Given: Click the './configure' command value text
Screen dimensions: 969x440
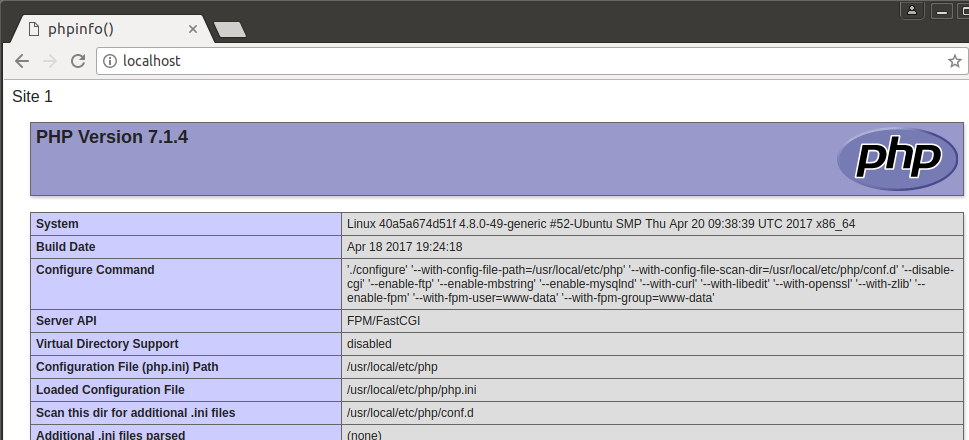Looking at the screenshot, I should coord(652,284).
